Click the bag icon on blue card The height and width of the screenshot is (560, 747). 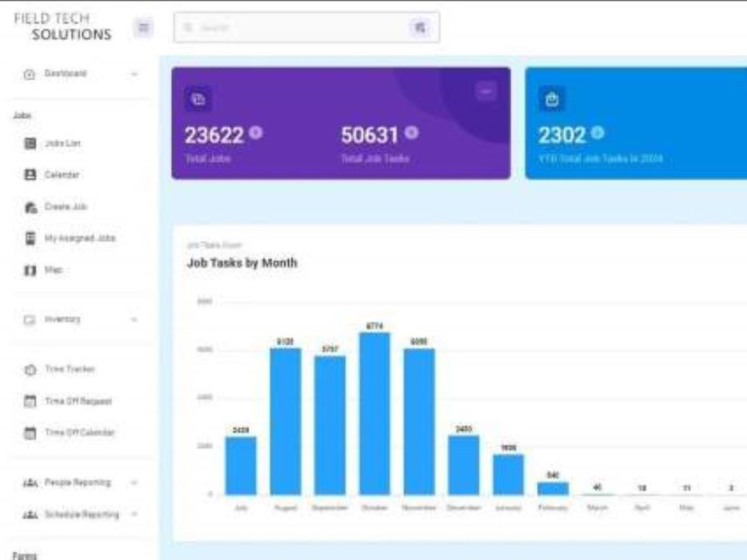[552, 99]
